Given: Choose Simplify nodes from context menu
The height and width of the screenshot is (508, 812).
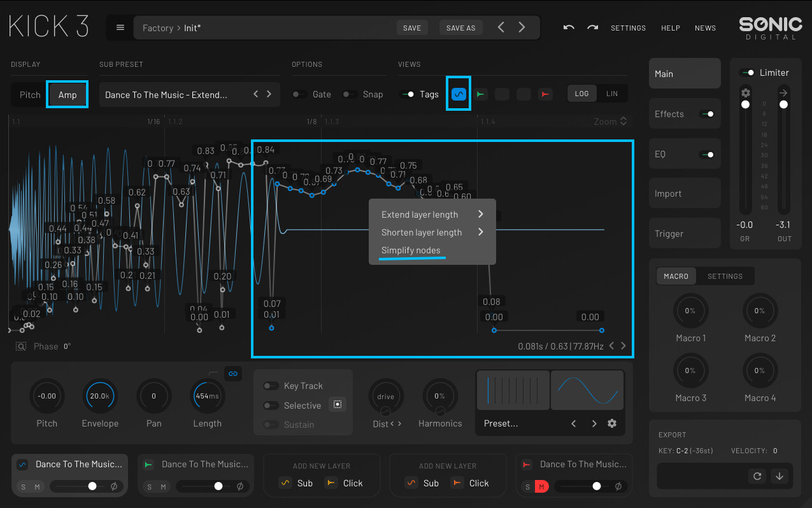Looking at the screenshot, I should tap(411, 250).
